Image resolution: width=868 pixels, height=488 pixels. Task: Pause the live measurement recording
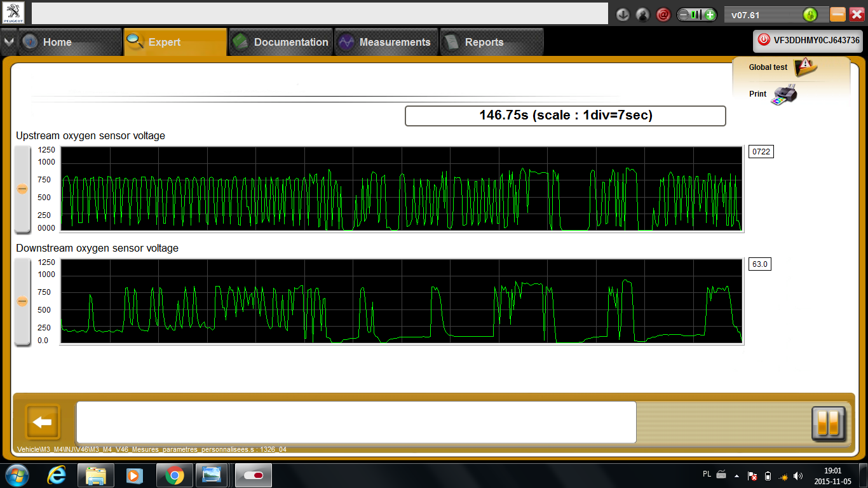pyautogui.click(x=829, y=423)
